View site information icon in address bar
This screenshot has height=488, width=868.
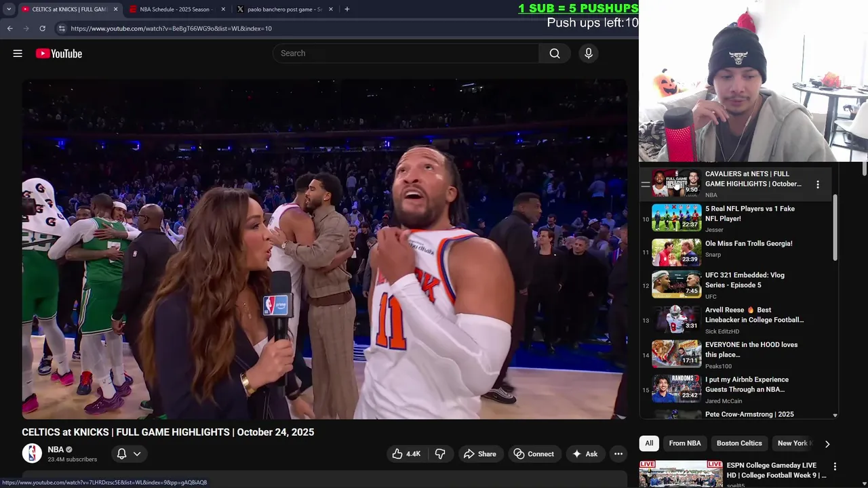(x=62, y=28)
